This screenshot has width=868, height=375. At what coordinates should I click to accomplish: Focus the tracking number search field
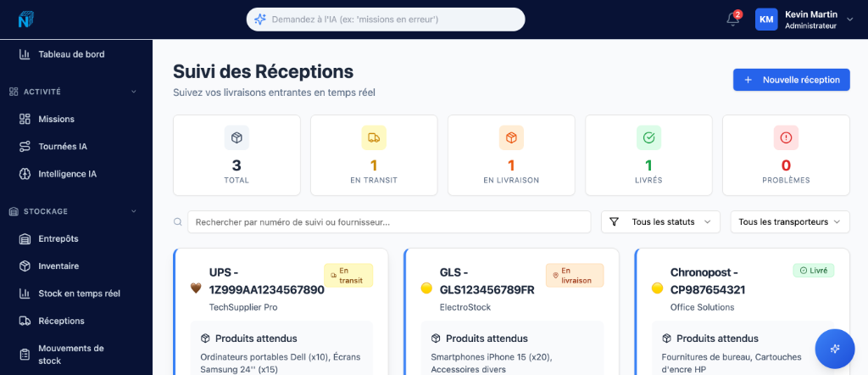click(x=389, y=222)
